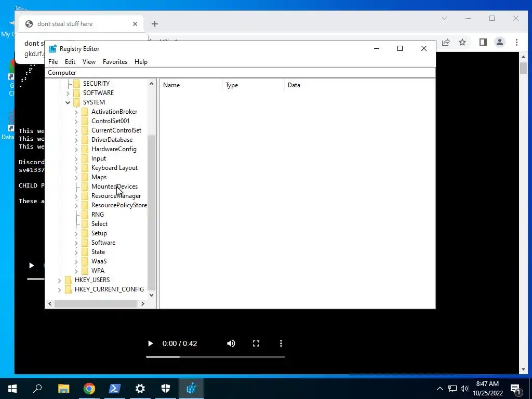Viewport: 532px width, 399px height.
Task: Open Chrome's three-dot menu
Action: tap(517, 42)
